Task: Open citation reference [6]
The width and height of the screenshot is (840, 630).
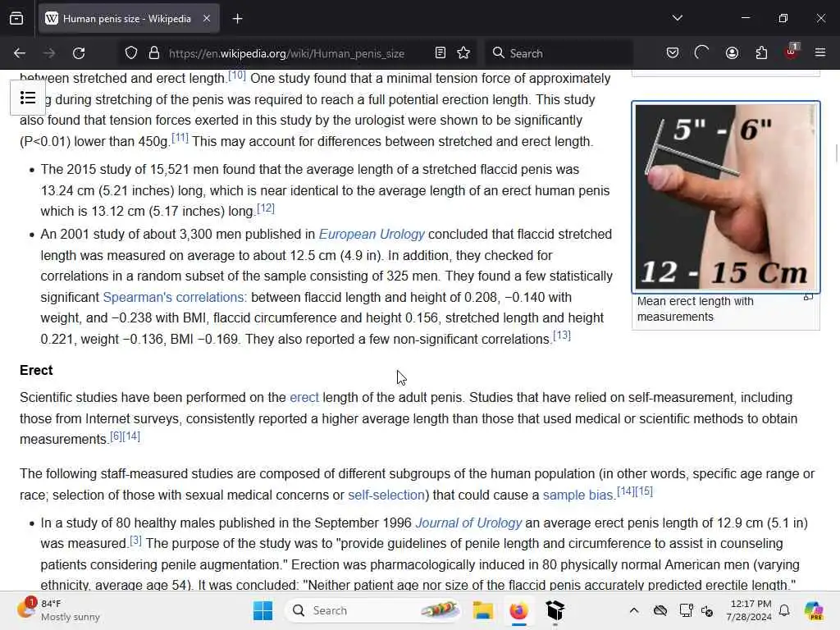Action: coord(116,436)
